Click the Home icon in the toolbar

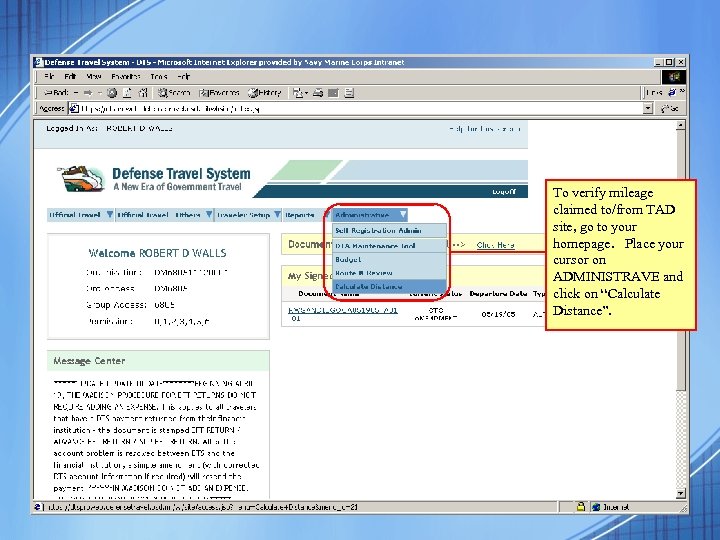pos(142,93)
